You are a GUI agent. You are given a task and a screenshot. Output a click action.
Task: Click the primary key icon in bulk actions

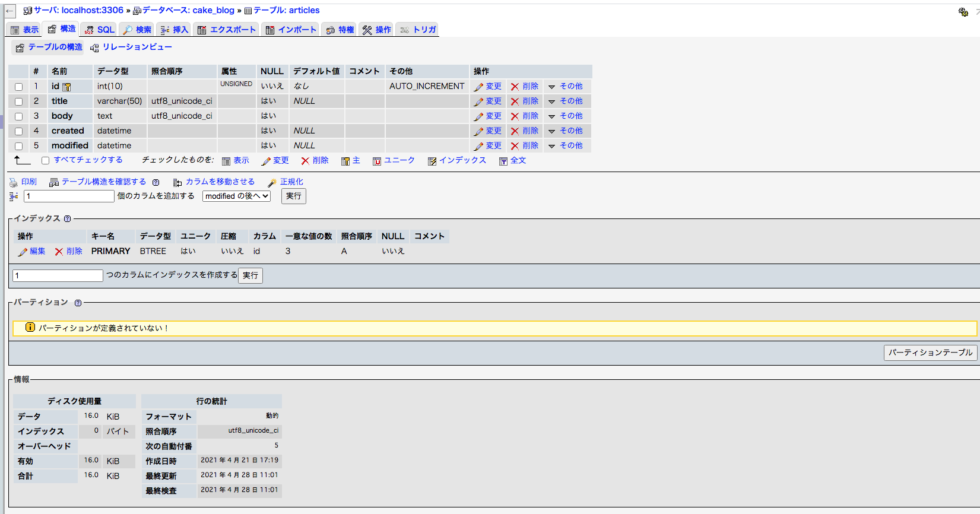(345, 161)
